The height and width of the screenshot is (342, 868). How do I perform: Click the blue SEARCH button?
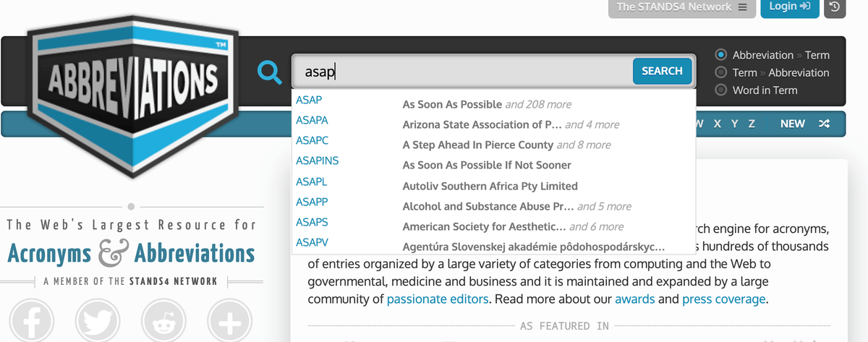[662, 71]
